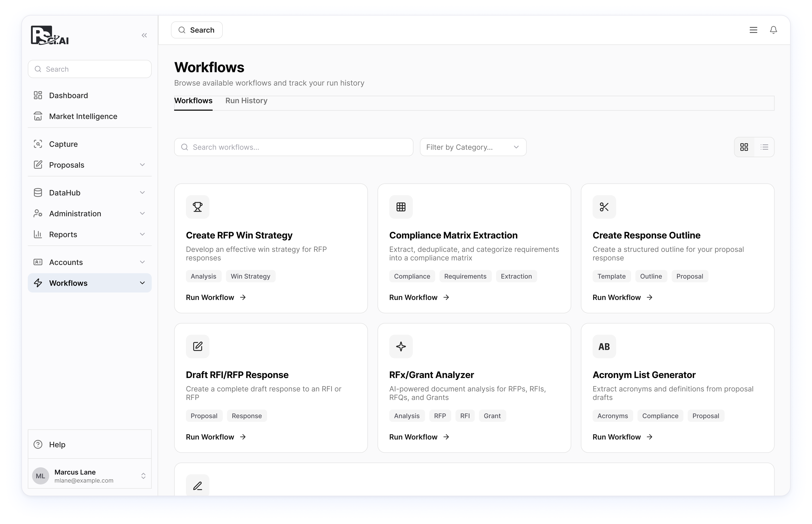Image resolution: width=812 pixels, height=524 pixels.
Task: Click the Win Strategy tag
Action: tap(251, 276)
